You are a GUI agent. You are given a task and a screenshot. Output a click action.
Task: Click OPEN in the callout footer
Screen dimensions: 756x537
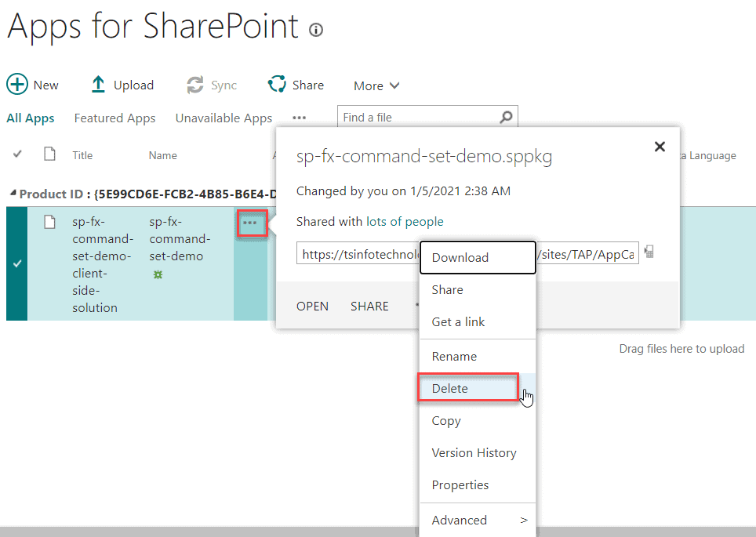tap(312, 306)
